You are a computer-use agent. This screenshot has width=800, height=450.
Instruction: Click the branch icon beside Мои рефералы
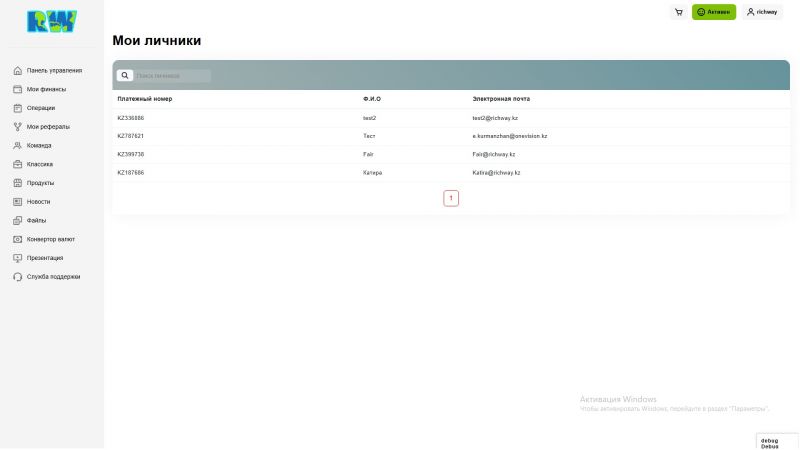coord(18,127)
